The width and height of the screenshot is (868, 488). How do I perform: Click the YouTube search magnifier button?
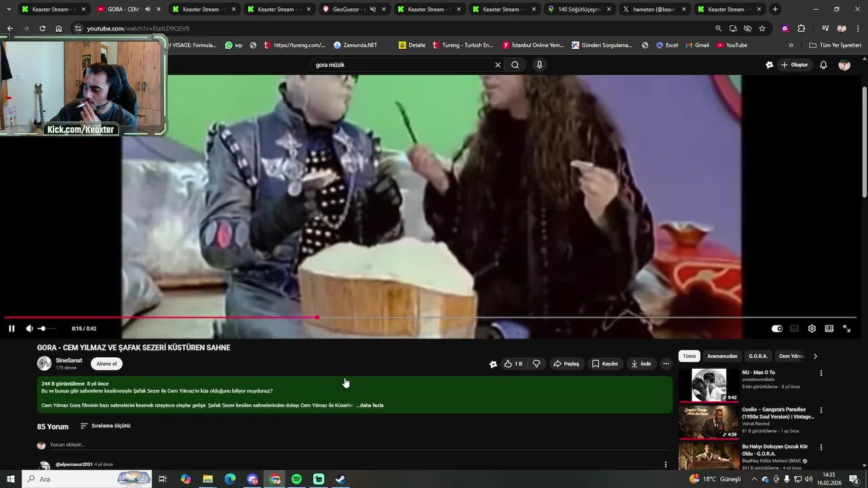click(515, 65)
